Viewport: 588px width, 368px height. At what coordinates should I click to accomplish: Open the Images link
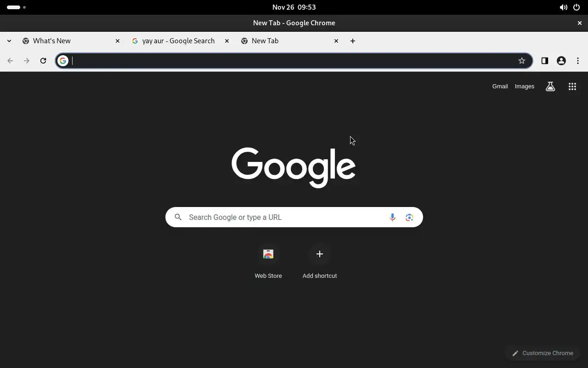pos(525,86)
